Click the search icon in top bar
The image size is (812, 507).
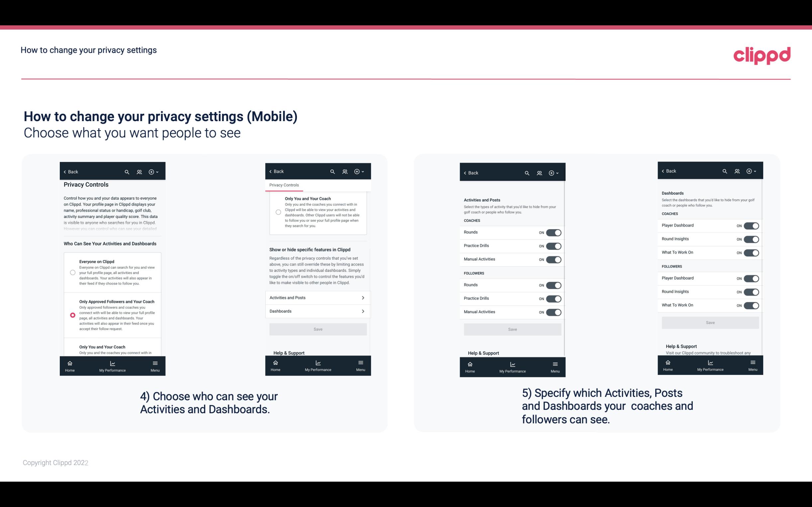tap(127, 171)
